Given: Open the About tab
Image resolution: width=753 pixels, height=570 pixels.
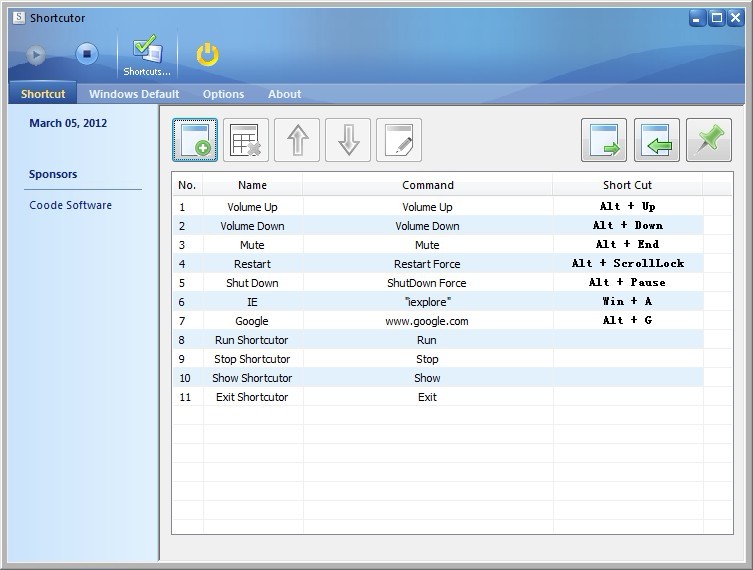Looking at the screenshot, I should coord(284,94).
